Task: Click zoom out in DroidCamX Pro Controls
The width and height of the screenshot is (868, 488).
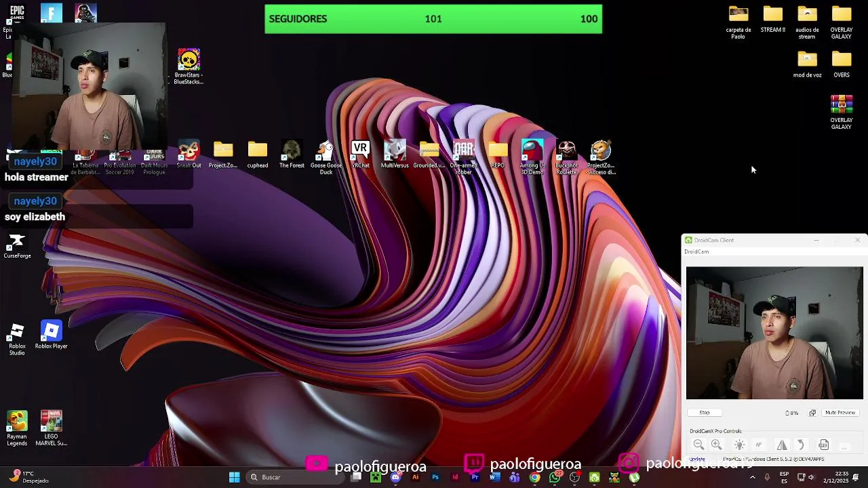Action: (698, 445)
